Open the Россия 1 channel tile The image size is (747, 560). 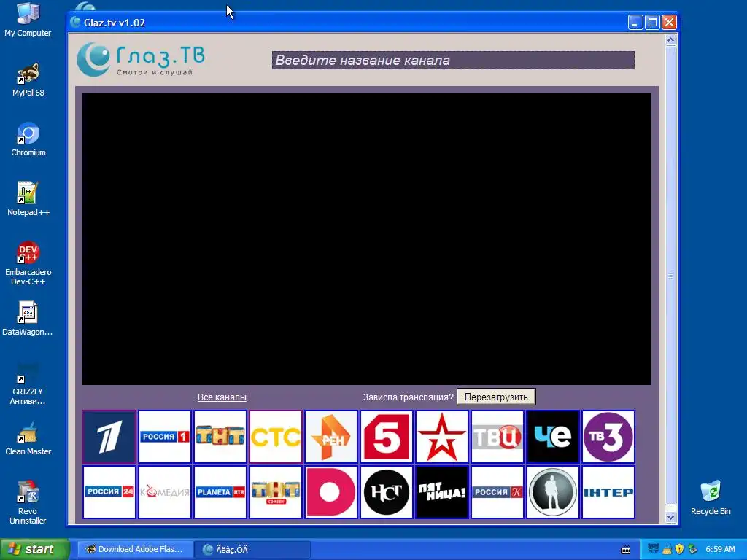point(165,437)
